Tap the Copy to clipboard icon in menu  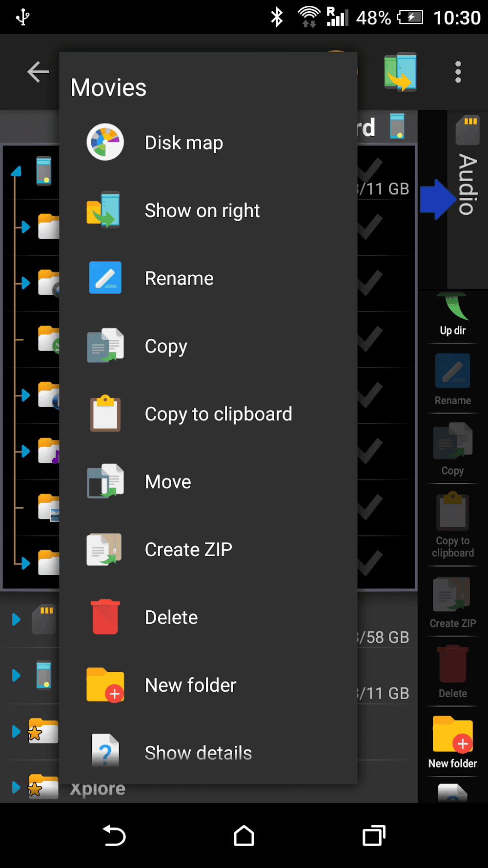[105, 413]
